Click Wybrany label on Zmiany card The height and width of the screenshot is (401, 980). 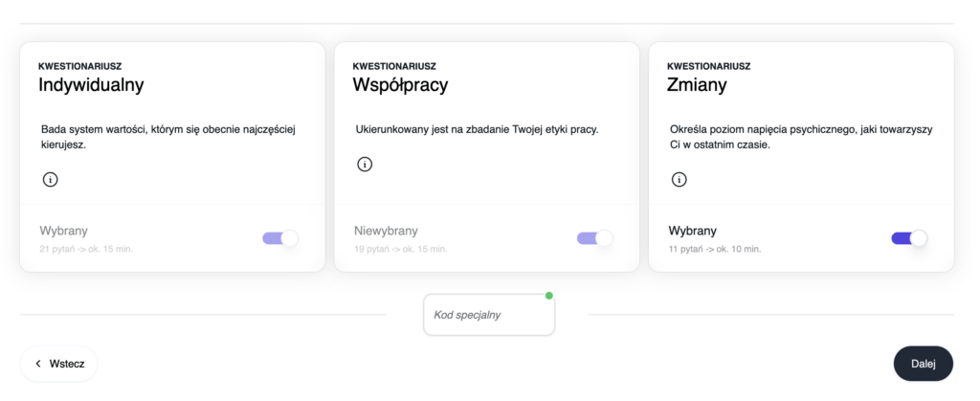tap(693, 231)
